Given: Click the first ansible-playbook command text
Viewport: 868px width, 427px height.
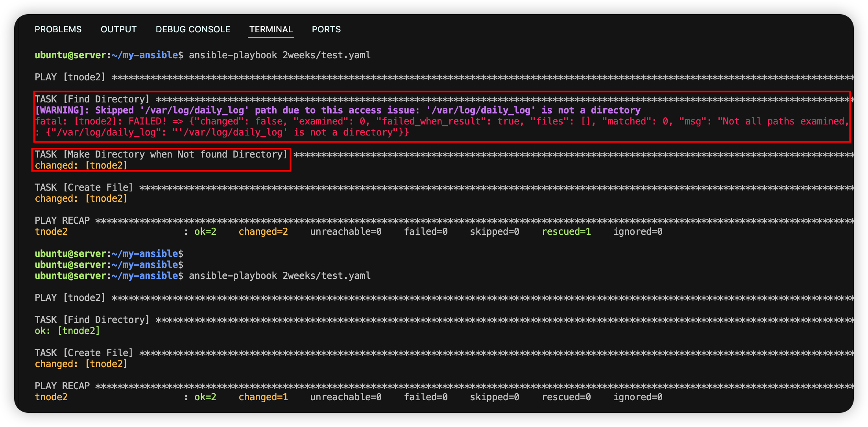Looking at the screenshot, I should click(x=279, y=55).
